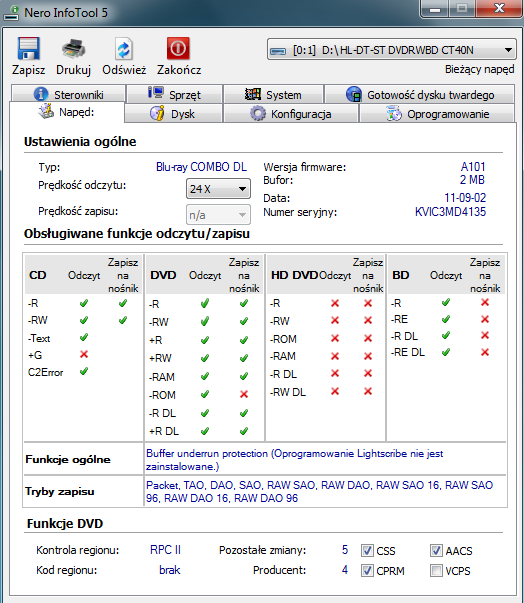Screen dimensions: 524x603
Task: Click the CD -R write green checkmark
Action: [123, 303]
